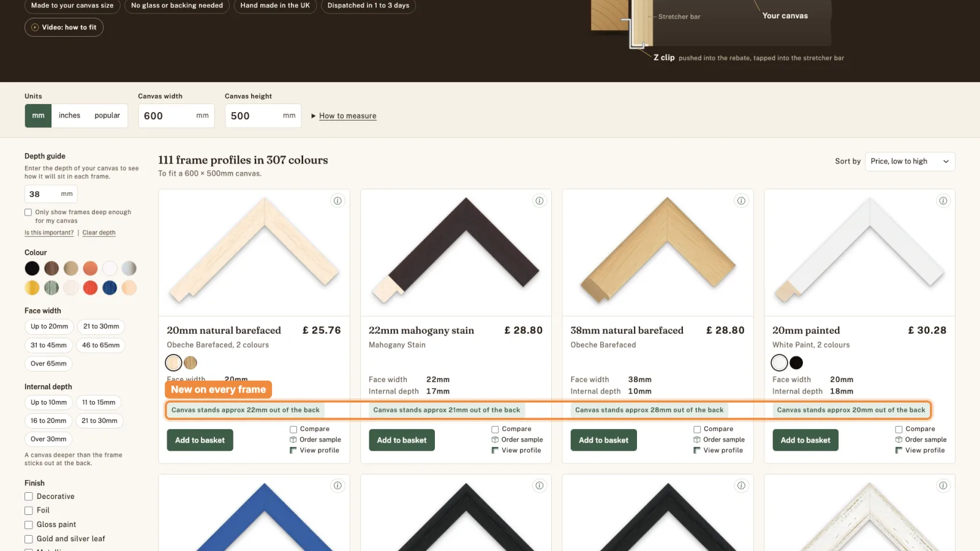Click View profile icon for 20mm painted
Image resolution: width=980 pixels, height=551 pixels.
click(x=899, y=451)
